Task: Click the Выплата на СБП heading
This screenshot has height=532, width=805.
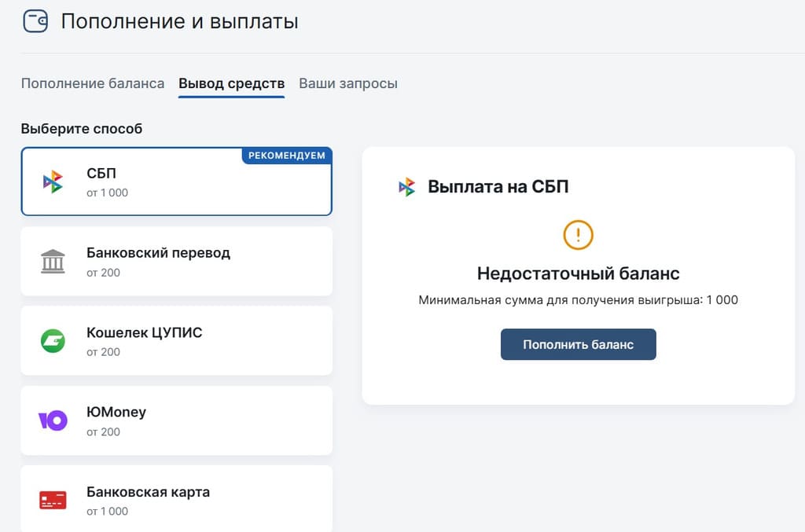Action: point(498,187)
